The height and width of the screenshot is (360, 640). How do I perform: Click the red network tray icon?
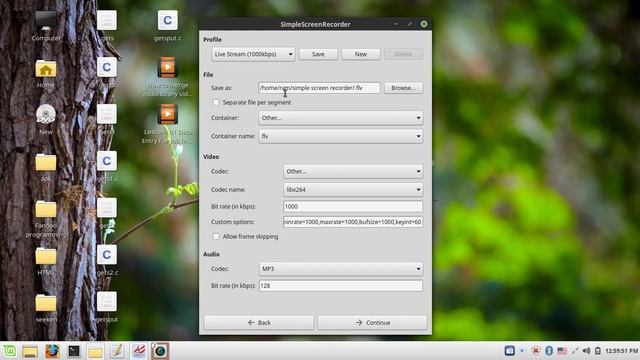[x=536, y=351]
